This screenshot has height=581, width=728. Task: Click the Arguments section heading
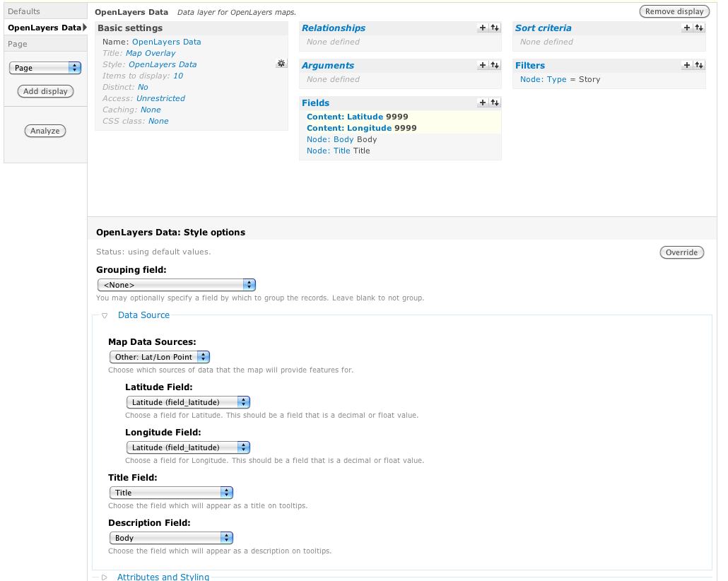tap(328, 66)
